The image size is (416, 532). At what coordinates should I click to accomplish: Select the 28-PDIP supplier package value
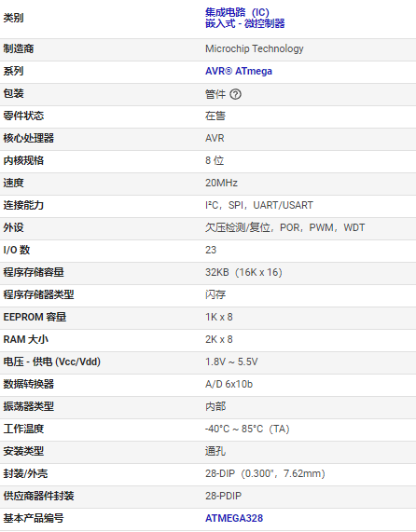pyautogui.click(x=223, y=496)
